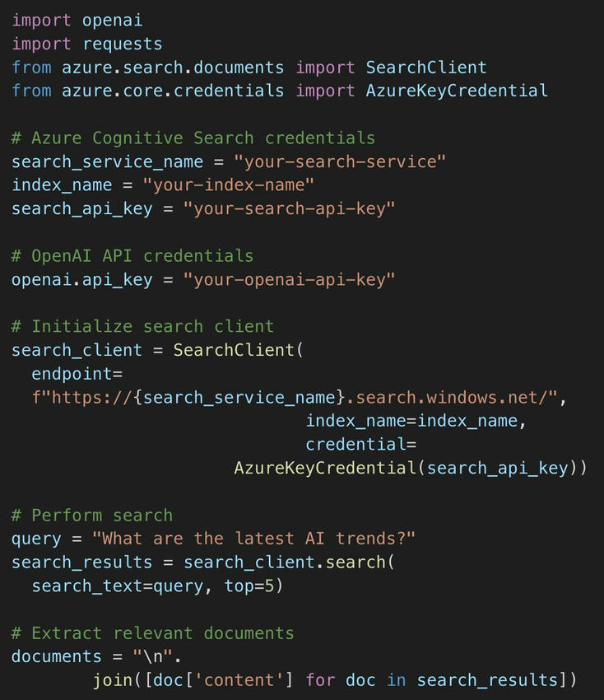The height and width of the screenshot is (700, 604).
Task: Click the Extract relevant documents comment
Action: pos(152,633)
